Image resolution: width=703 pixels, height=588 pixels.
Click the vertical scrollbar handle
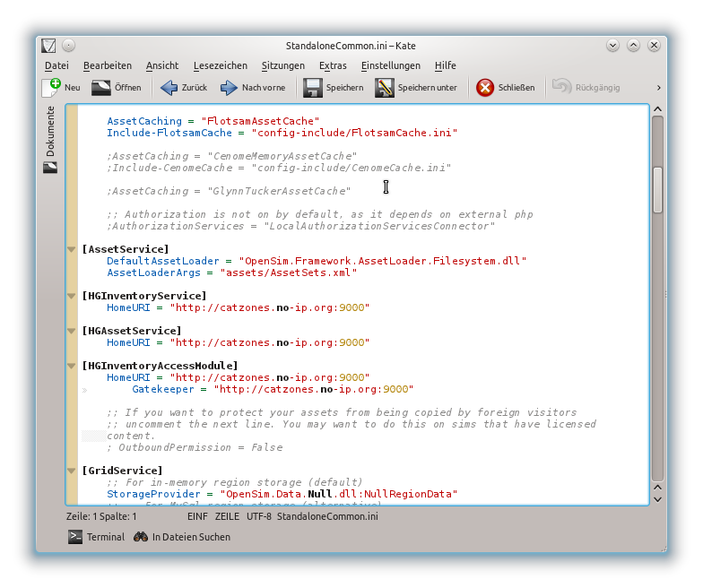click(657, 190)
